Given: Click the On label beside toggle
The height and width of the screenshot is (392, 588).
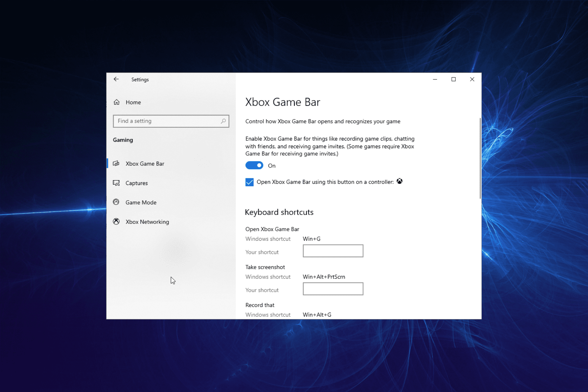Looking at the screenshot, I should [272, 166].
